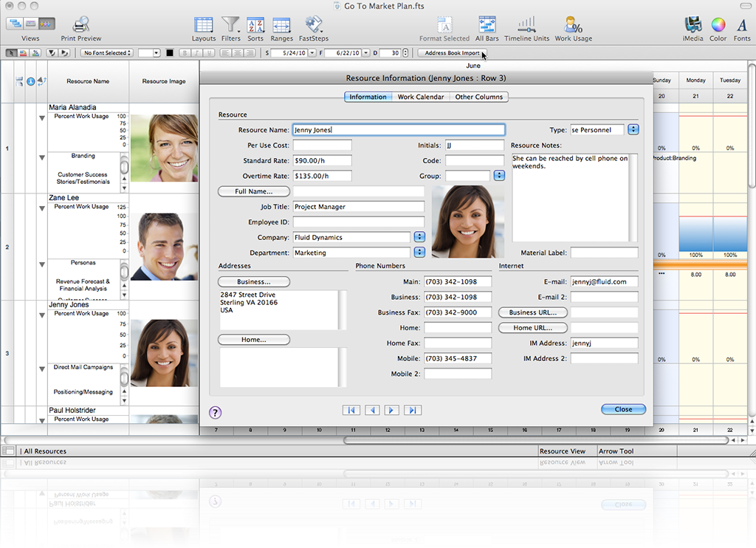Click the Address Book Import button

(452, 53)
